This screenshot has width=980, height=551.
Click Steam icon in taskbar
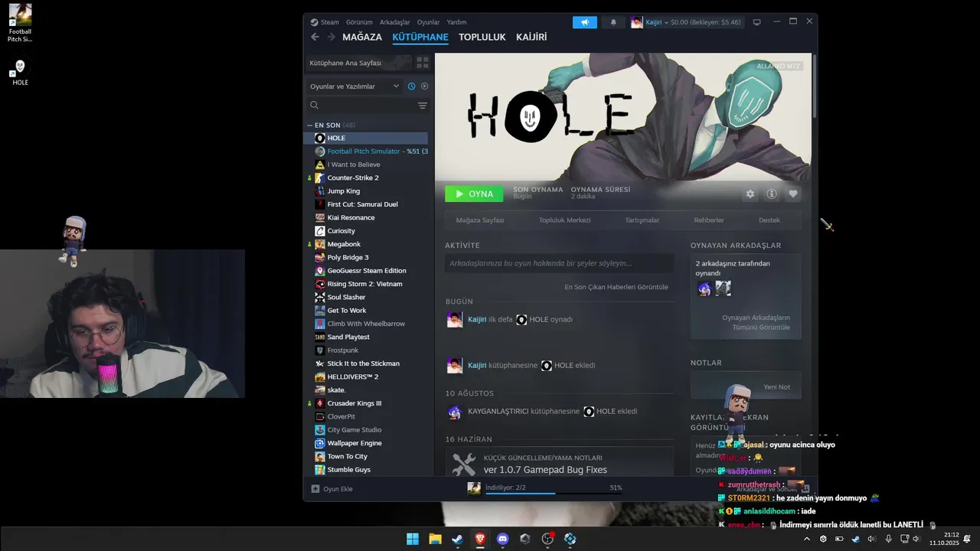457,539
